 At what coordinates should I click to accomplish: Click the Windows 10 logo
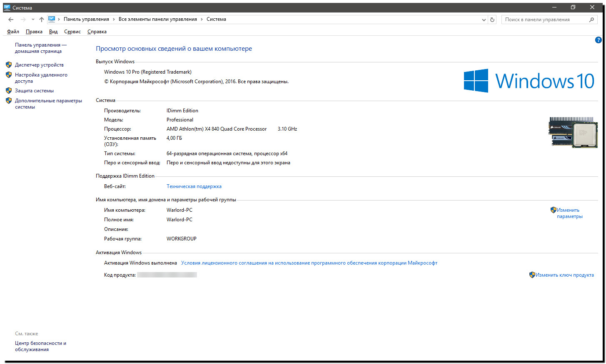[529, 81]
